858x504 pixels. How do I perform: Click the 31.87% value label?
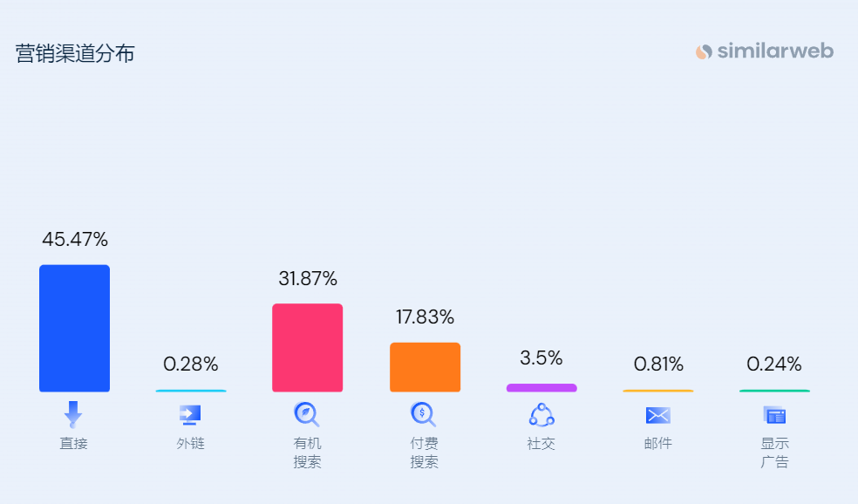click(308, 279)
